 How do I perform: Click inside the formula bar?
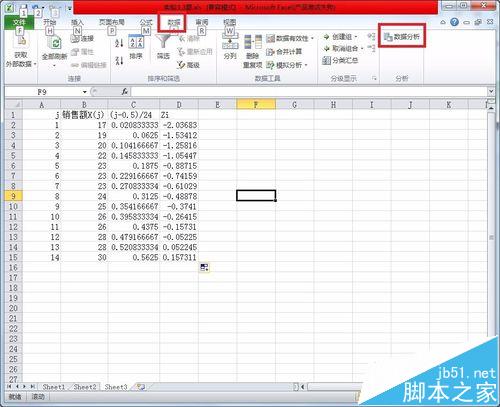(x=309, y=92)
